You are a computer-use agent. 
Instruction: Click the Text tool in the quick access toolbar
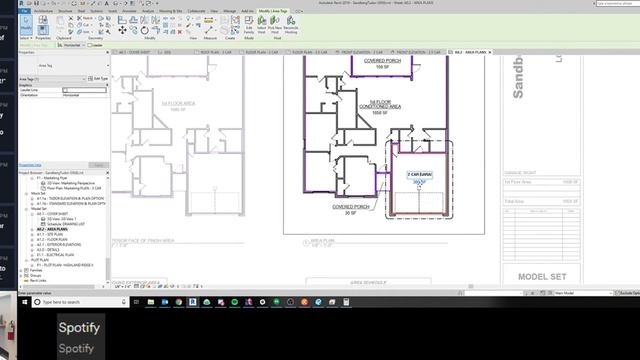pos(107,3)
